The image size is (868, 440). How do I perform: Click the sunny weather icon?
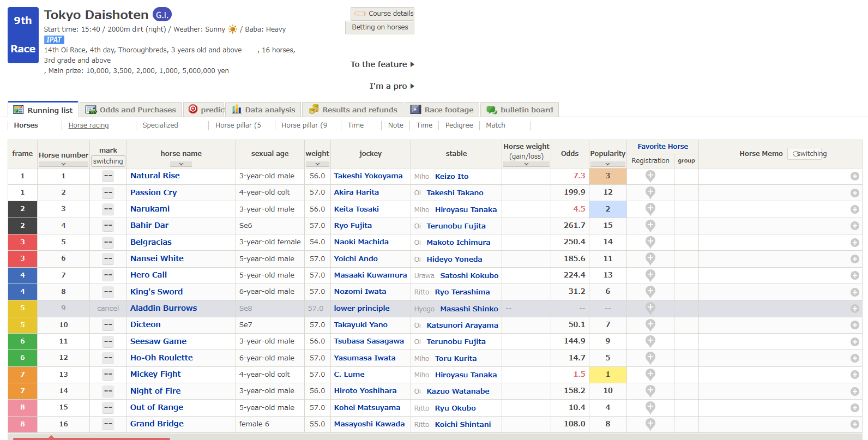pyautogui.click(x=233, y=29)
